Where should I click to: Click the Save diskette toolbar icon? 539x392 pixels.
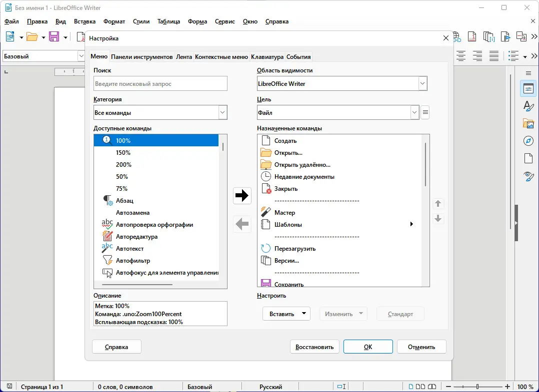pos(54,36)
